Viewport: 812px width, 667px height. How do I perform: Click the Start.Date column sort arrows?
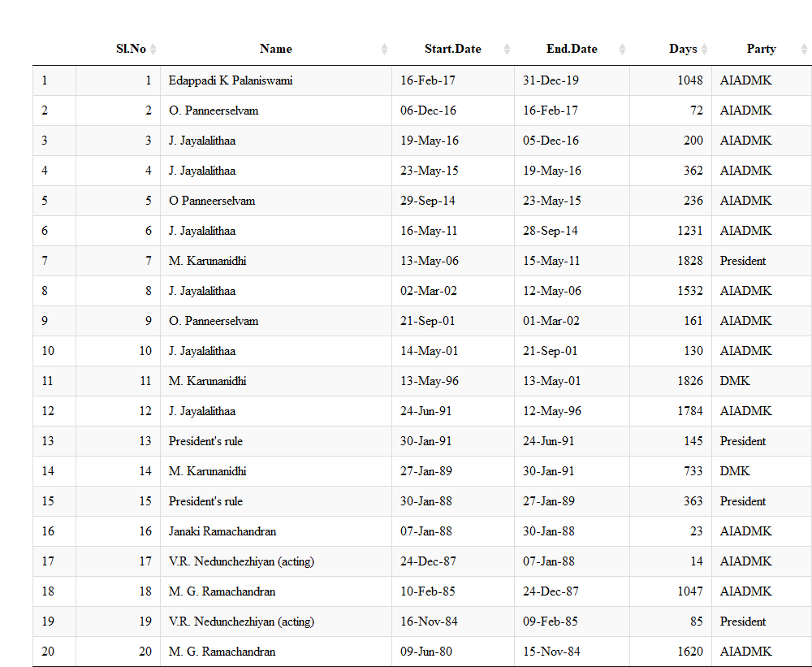pos(508,50)
